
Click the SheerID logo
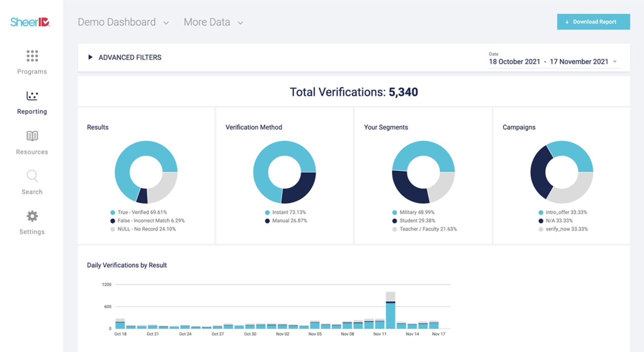pos(30,22)
